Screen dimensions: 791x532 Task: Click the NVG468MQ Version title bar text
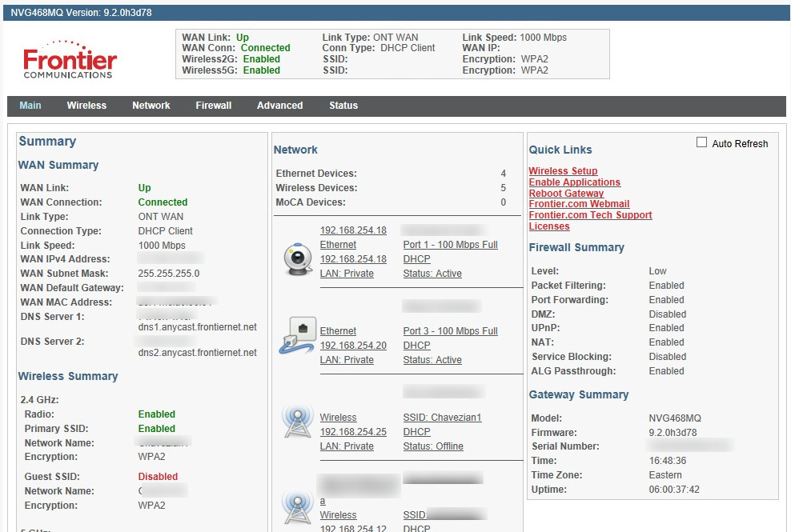81,13
